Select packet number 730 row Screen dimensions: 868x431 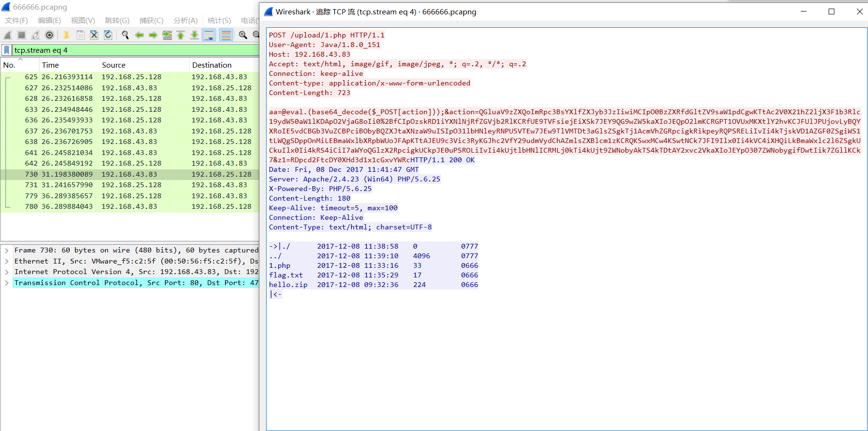[130, 174]
